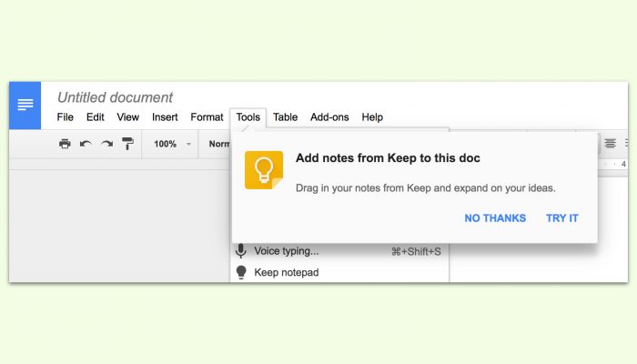Image resolution: width=637 pixels, height=364 pixels.
Task: Rename the Untitled document title
Action: 115,97
